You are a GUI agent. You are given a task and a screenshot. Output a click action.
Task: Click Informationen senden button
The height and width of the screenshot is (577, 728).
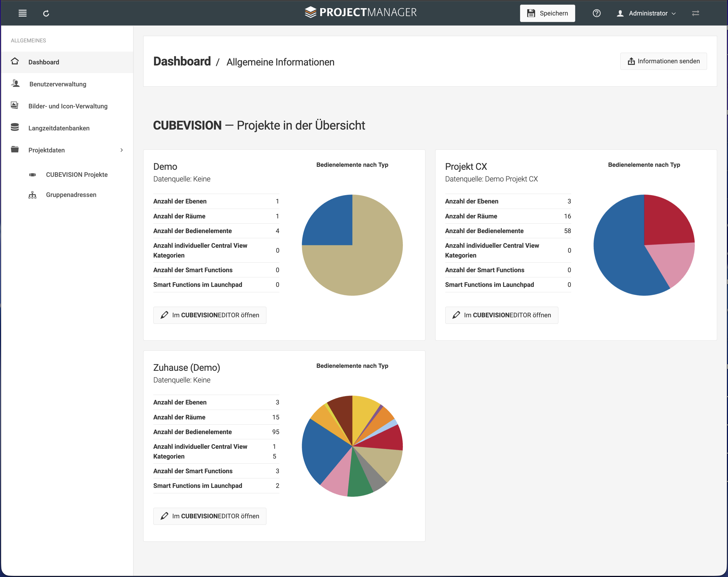pos(663,61)
